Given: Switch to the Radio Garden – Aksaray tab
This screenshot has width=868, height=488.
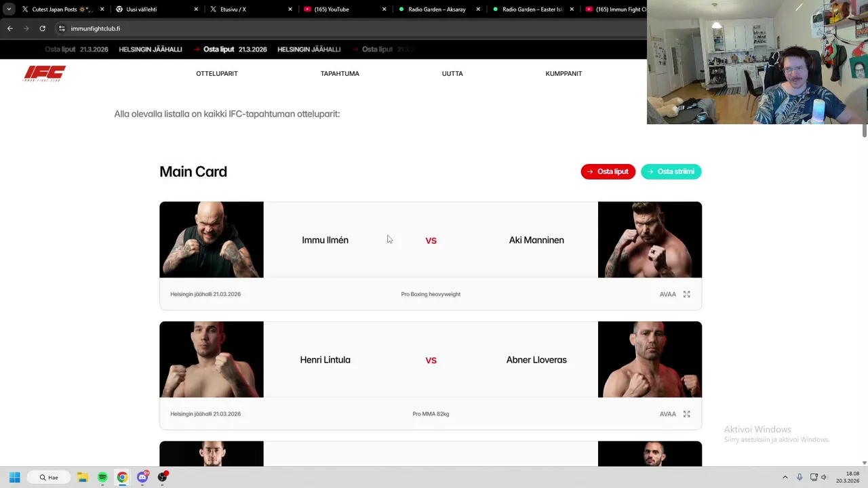Looking at the screenshot, I should [x=437, y=9].
